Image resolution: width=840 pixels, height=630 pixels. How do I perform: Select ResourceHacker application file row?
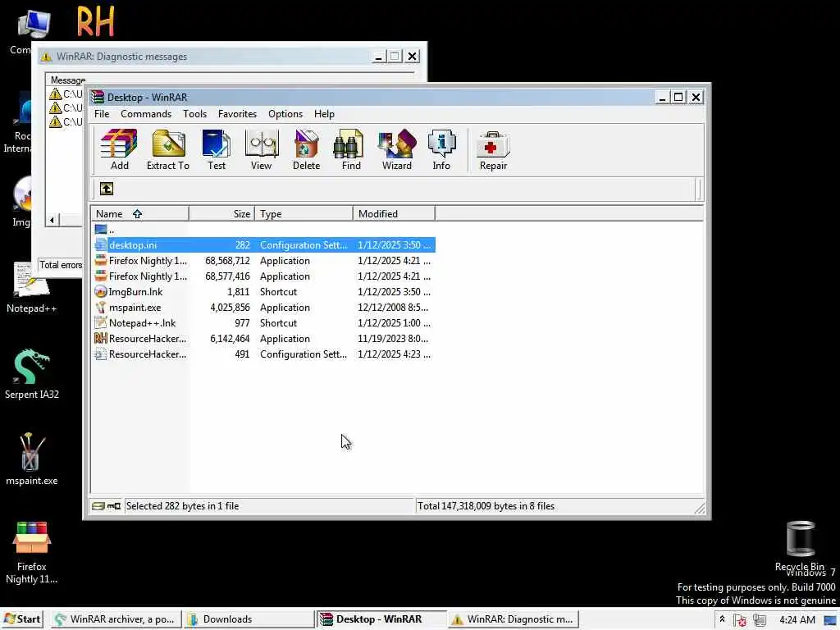264,338
